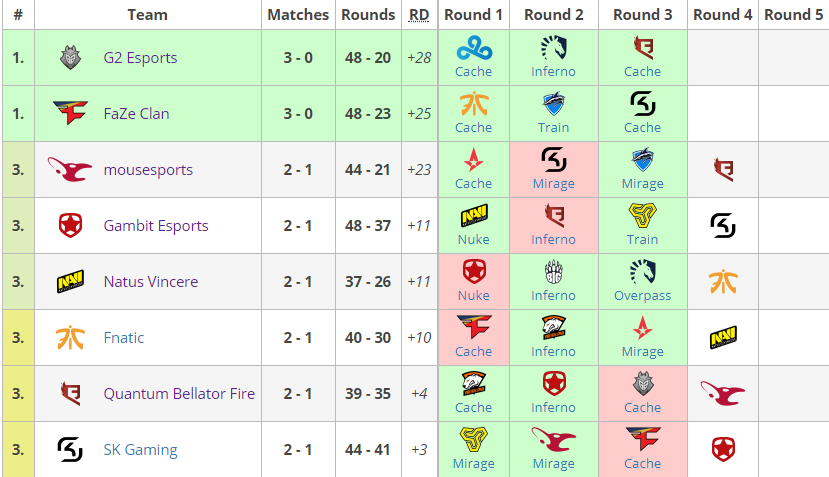Open the mousesports team link
Image resolution: width=829 pixels, height=477 pixels.
click(x=148, y=170)
